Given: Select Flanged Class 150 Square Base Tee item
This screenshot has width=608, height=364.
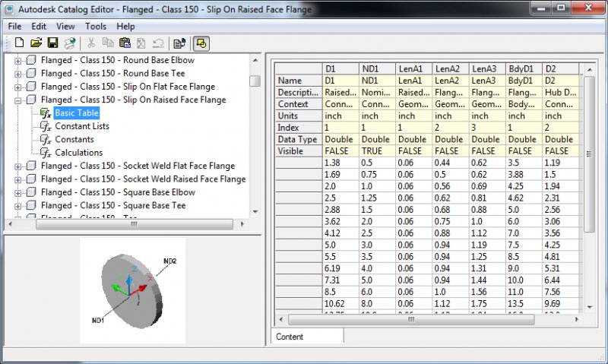Looking at the screenshot, I should pyautogui.click(x=113, y=205).
